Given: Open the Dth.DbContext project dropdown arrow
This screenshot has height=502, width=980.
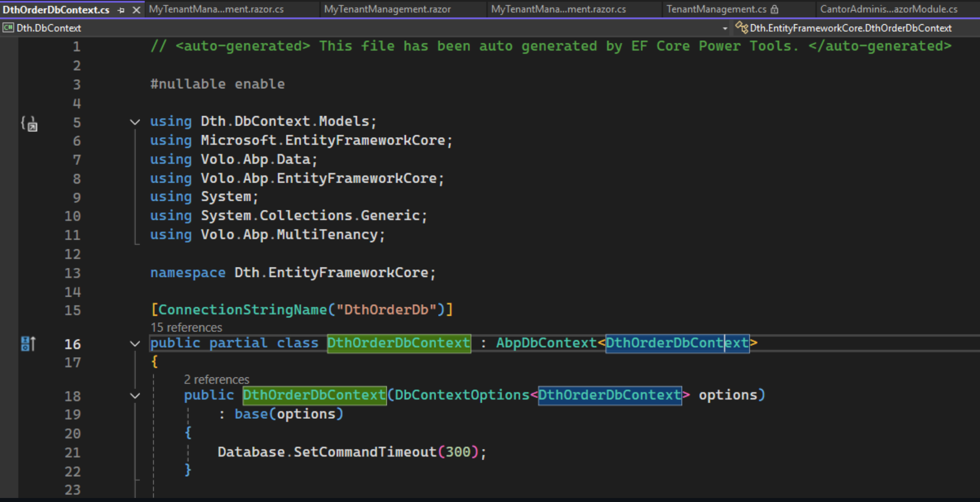Looking at the screenshot, I should pyautogui.click(x=725, y=28).
